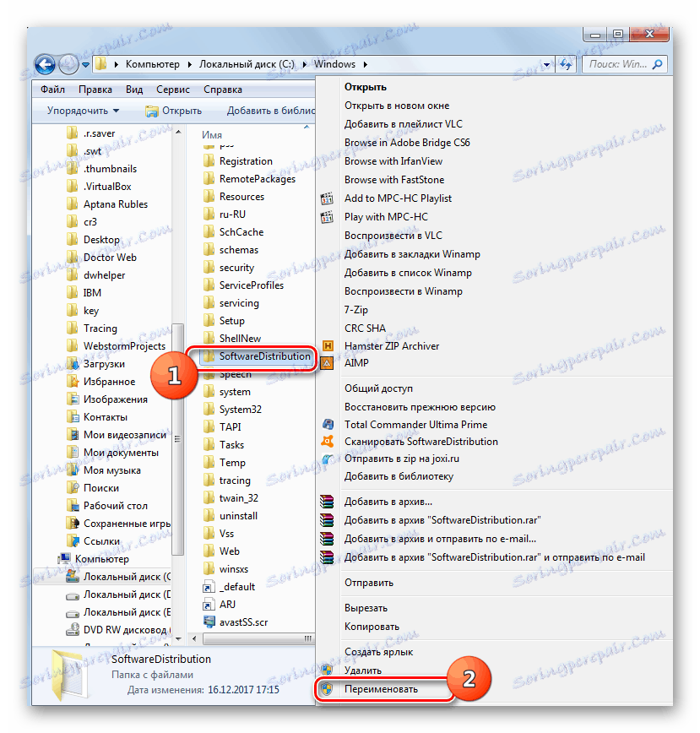Screen dimensions: 700x733
Task: Click the Back navigation arrow button
Action: coord(46,64)
